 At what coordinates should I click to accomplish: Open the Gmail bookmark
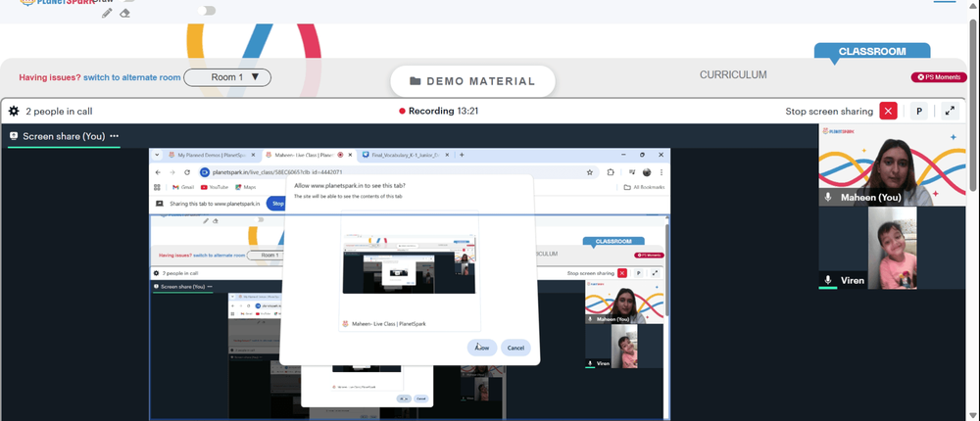(183, 187)
